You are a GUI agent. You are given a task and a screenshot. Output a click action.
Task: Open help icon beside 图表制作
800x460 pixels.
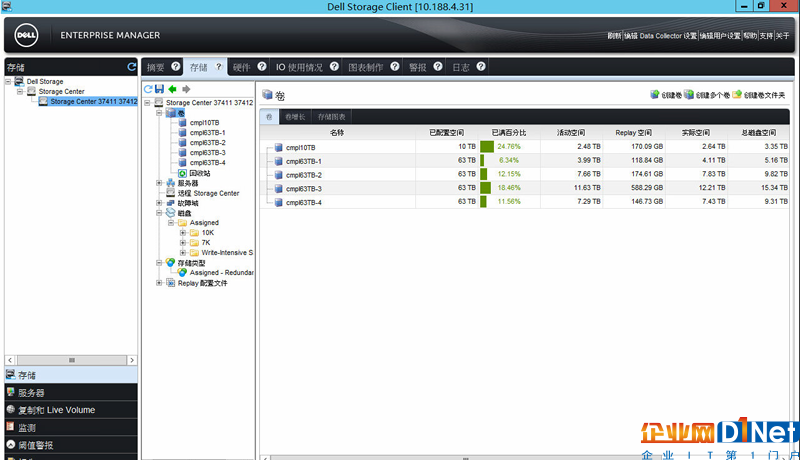point(394,66)
